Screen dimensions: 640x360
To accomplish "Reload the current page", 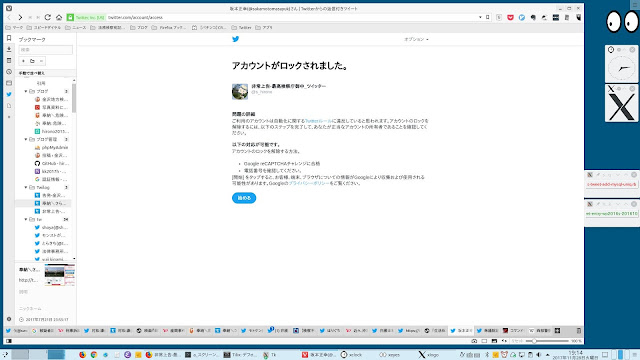I will [48, 18].
